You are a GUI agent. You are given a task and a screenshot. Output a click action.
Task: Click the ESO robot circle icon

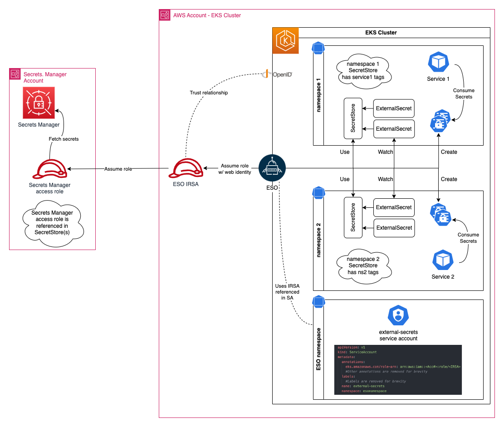click(x=272, y=168)
